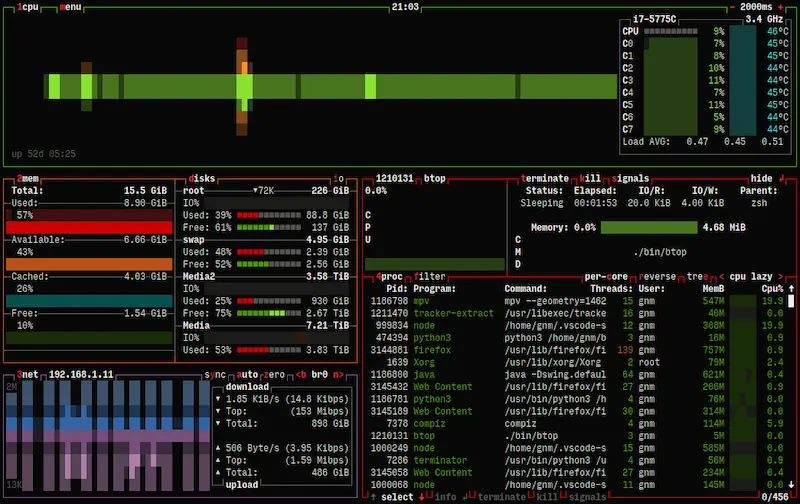This screenshot has width=800, height=504.
Task: Click info in the process list footer
Action: [x=445, y=497]
